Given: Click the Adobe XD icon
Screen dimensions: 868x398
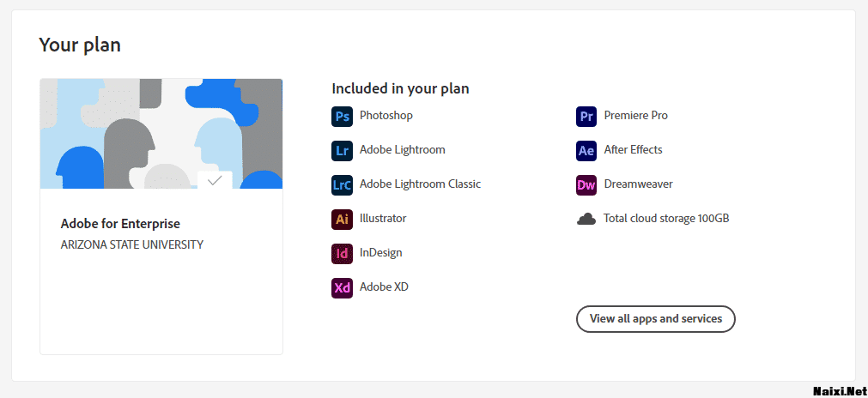Looking at the screenshot, I should tap(342, 288).
